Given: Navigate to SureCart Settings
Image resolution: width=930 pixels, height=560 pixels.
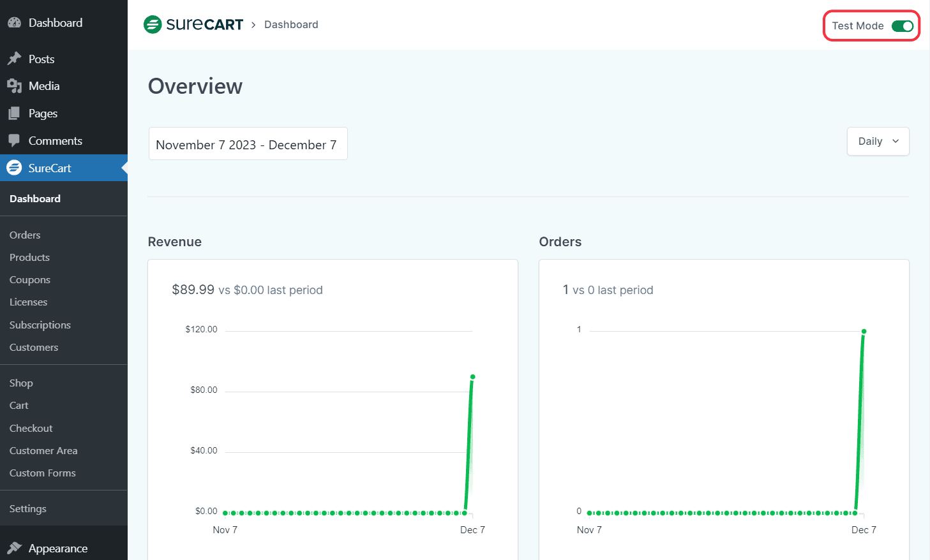Looking at the screenshot, I should tap(27, 508).
